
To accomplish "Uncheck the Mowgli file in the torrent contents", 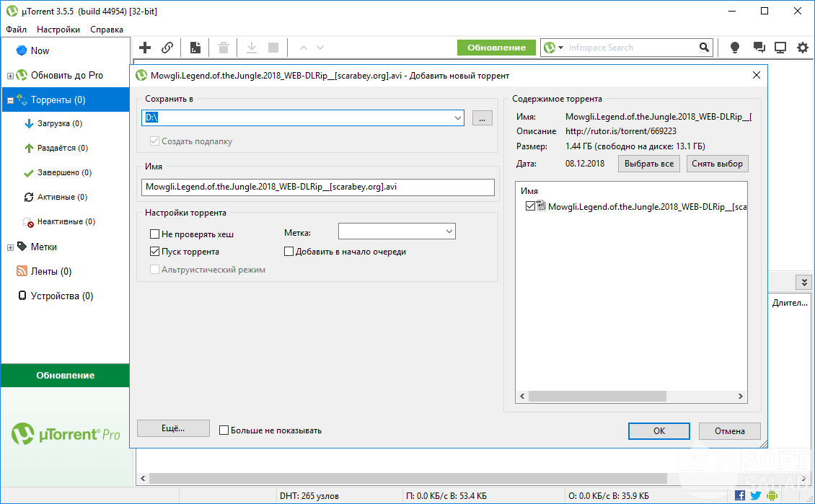I will [530, 206].
